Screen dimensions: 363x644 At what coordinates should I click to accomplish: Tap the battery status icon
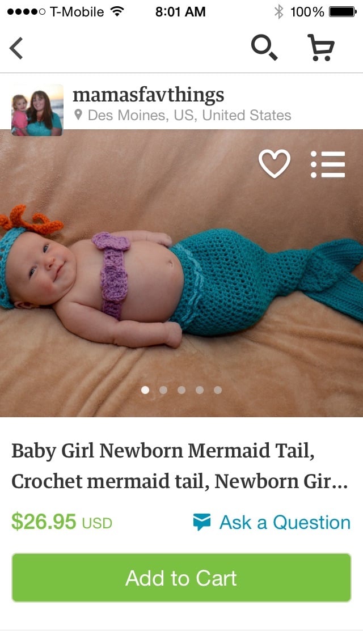(343, 11)
